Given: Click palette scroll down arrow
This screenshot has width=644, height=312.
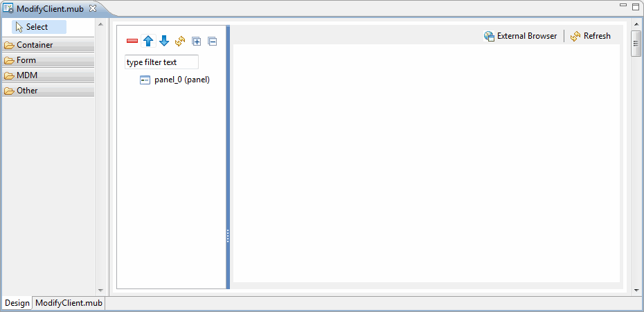Looking at the screenshot, I should coord(100,291).
